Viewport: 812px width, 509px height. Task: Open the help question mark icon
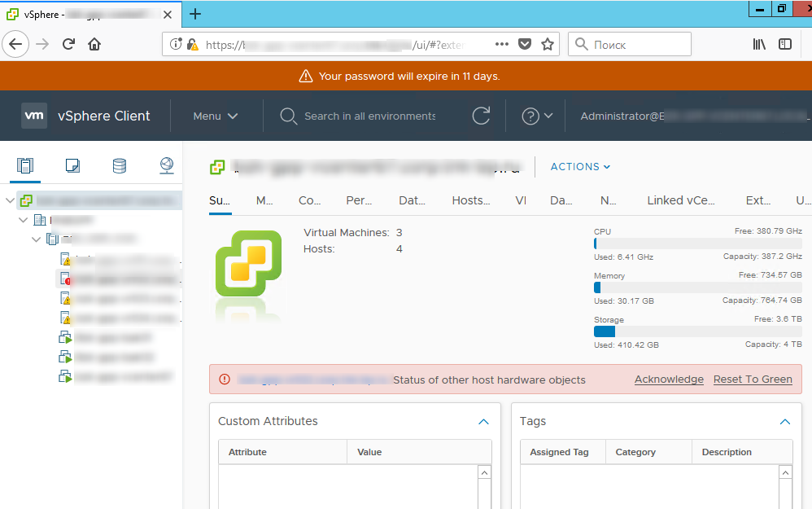tap(530, 116)
